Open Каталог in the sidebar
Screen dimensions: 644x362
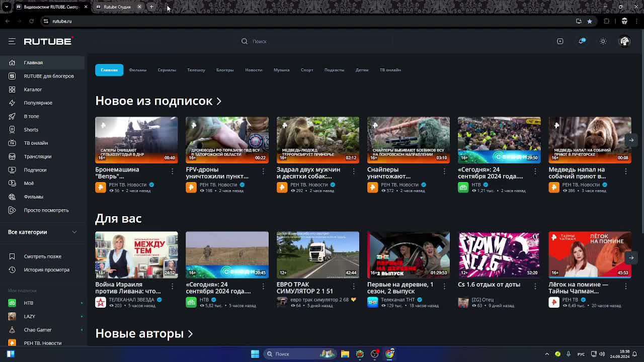click(x=42, y=89)
